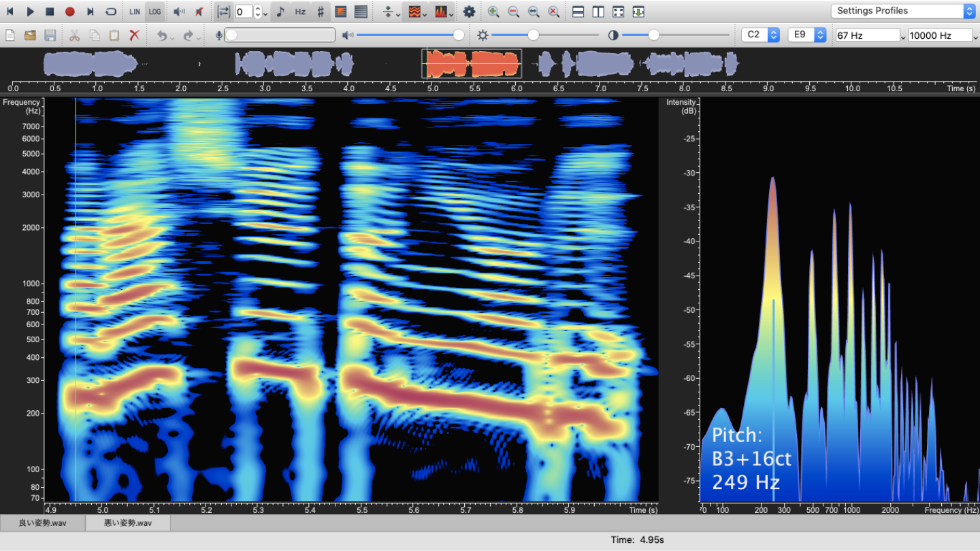980x551 pixels.
Task: Toggle the LOG frequency scale button
Action: [x=155, y=12]
